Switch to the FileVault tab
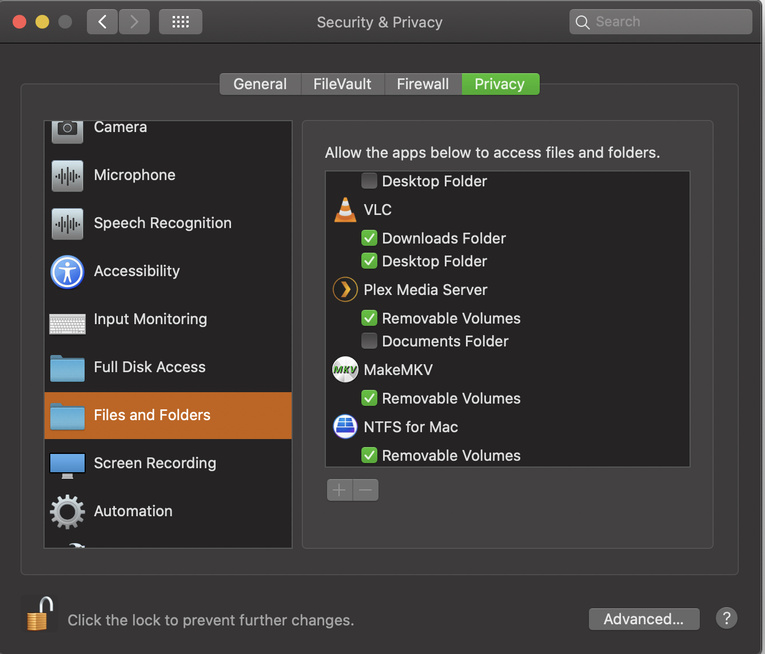 coord(343,84)
